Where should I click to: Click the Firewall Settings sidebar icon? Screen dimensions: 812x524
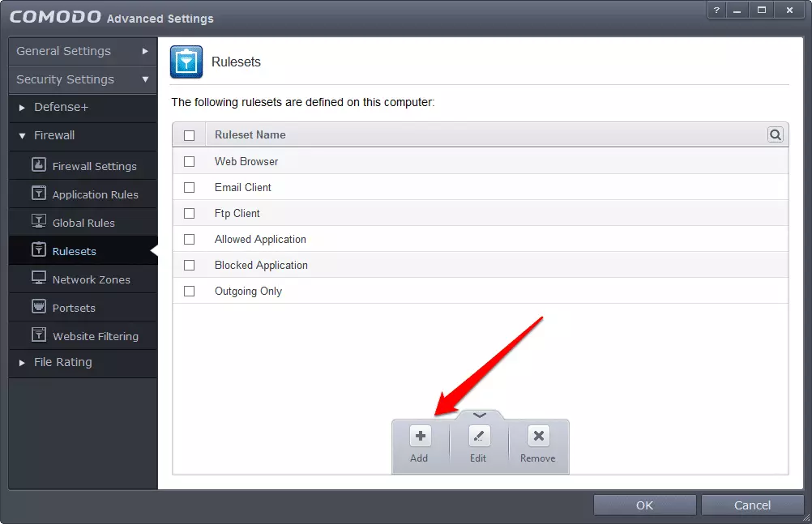coord(38,165)
